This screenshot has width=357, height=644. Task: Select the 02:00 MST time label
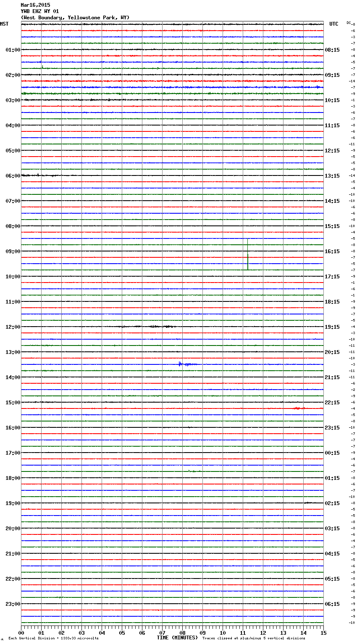tap(13, 75)
